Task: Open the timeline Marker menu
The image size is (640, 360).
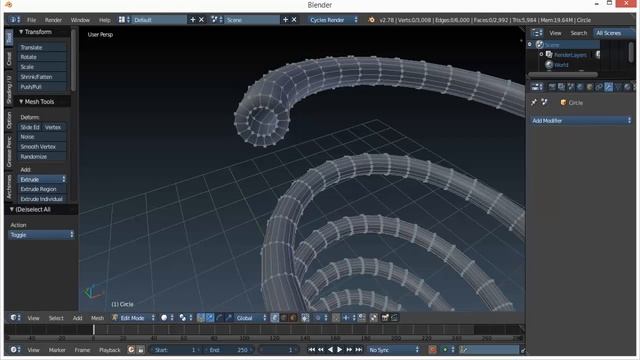Action: tap(57, 350)
